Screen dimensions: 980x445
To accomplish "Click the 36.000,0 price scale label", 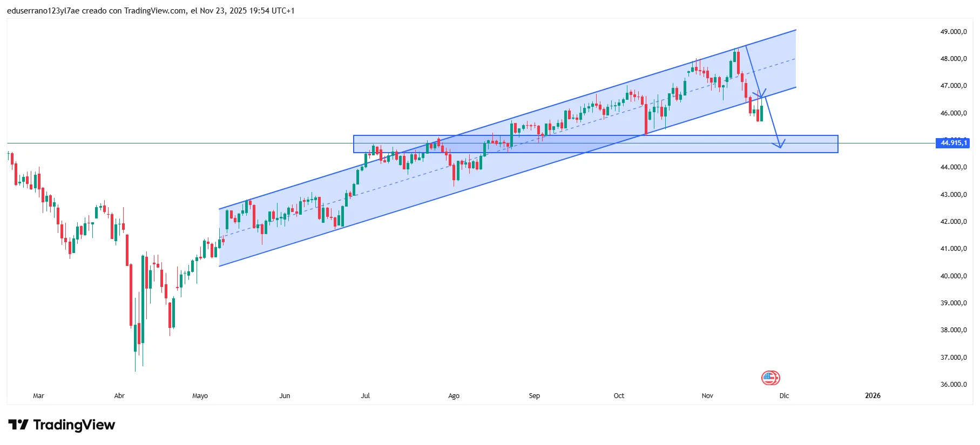I will 954,385.
